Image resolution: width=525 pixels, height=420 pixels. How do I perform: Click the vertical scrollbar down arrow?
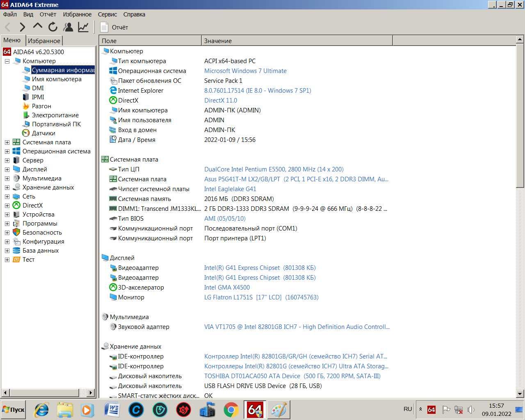click(x=520, y=393)
